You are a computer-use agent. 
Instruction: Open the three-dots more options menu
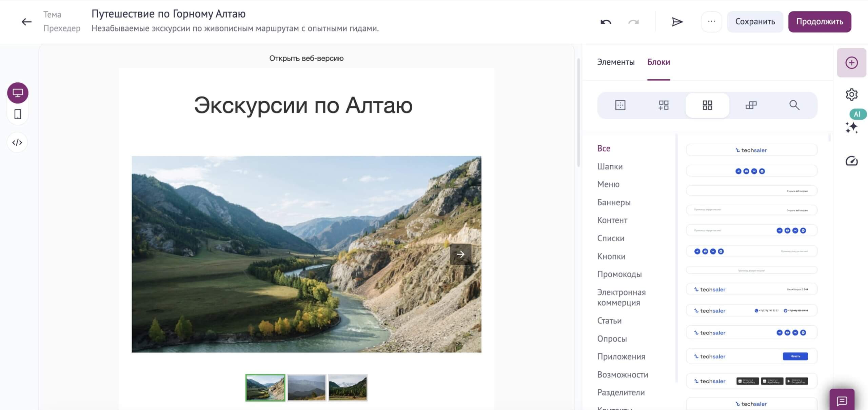[711, 22]
